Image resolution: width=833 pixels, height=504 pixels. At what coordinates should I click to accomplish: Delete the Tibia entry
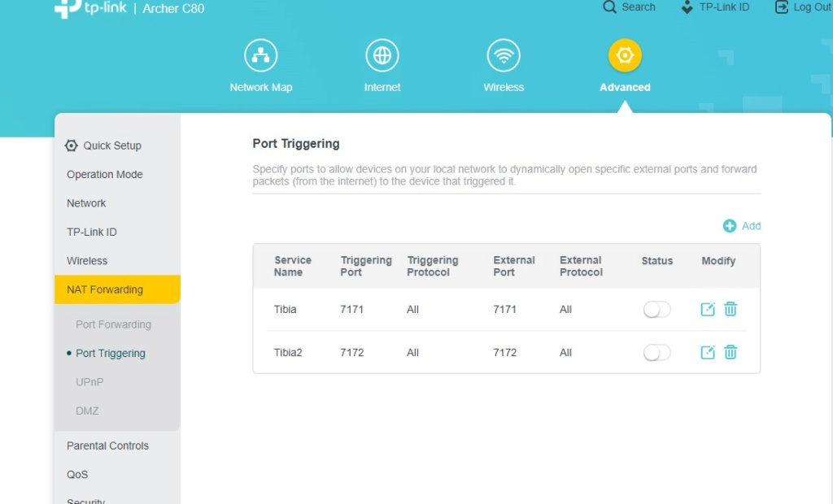(731, 309)
